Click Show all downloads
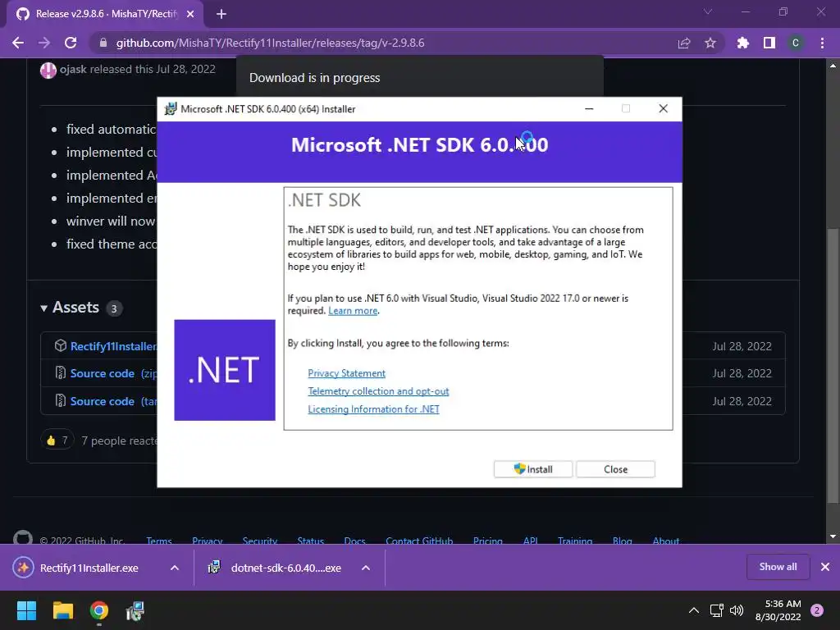This screenshot has height=630, width=840. (x=778, y=567)
